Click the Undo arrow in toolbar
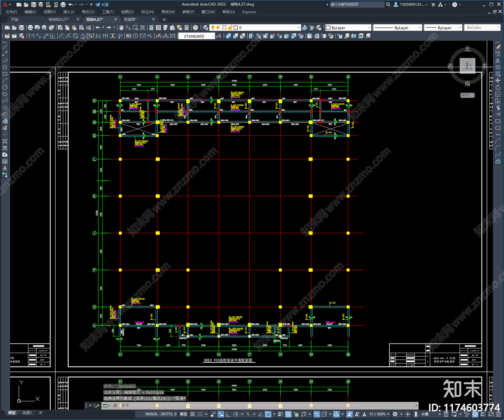This screenshot has width=504, height=420. 98,28
